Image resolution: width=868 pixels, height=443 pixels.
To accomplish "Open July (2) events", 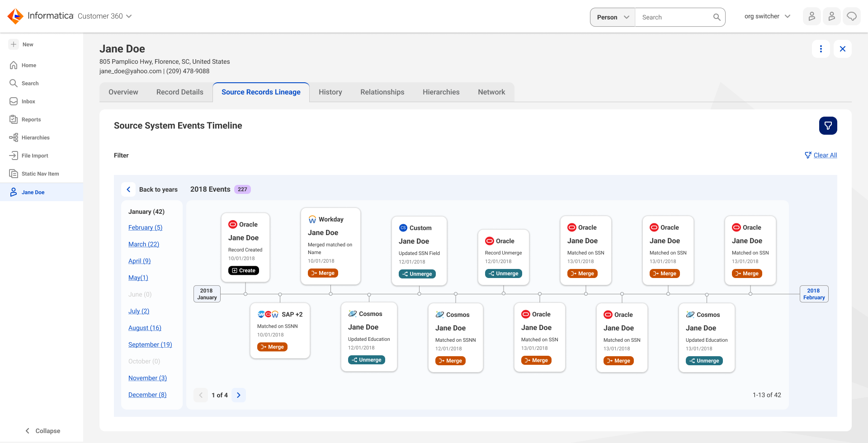I will [x=139, y=311].
